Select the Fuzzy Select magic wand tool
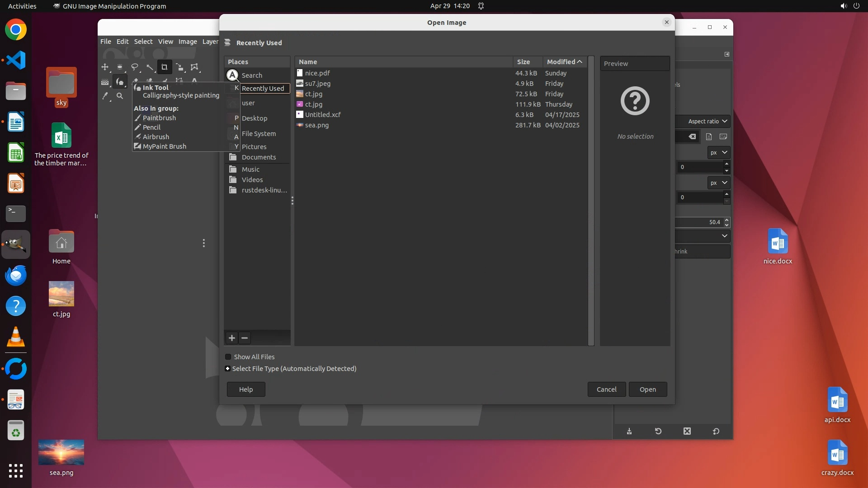868x488 pixels. [x=150, y=67]
